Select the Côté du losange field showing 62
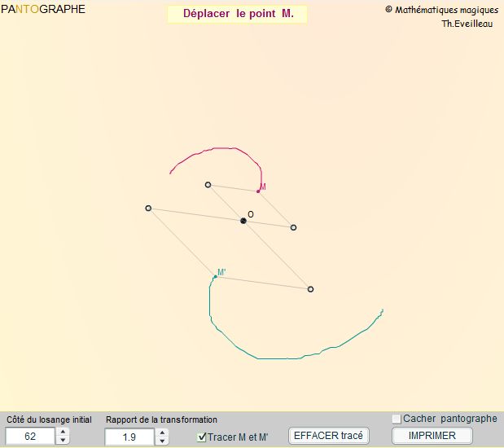This screenshot has width=504, height=448. click(x=30, y=436)
